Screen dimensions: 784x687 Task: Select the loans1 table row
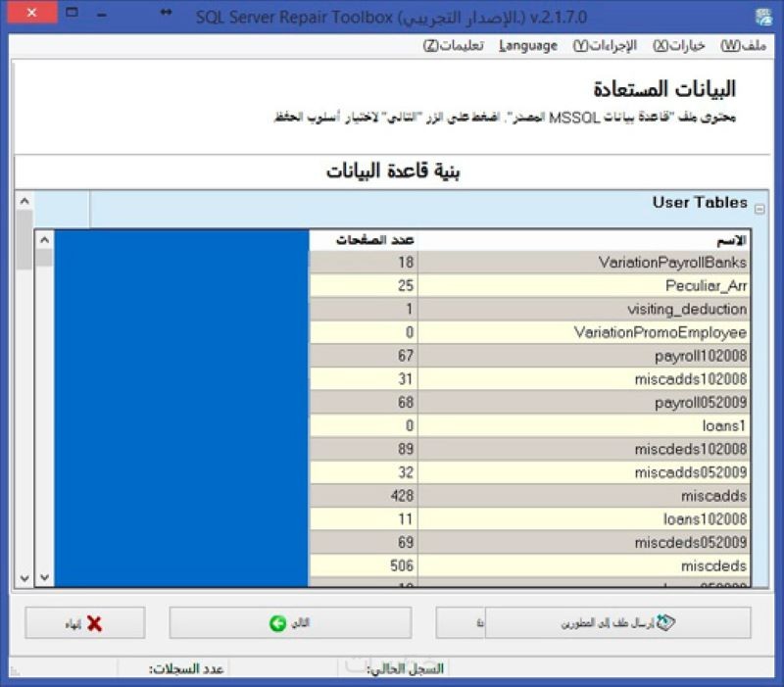click(x=530, y=425)
